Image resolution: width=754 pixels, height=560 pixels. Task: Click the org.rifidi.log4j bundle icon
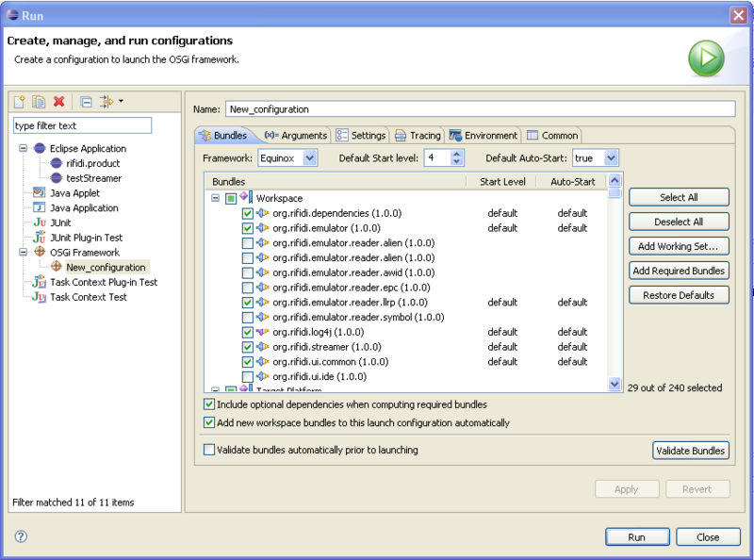point(263,332)
